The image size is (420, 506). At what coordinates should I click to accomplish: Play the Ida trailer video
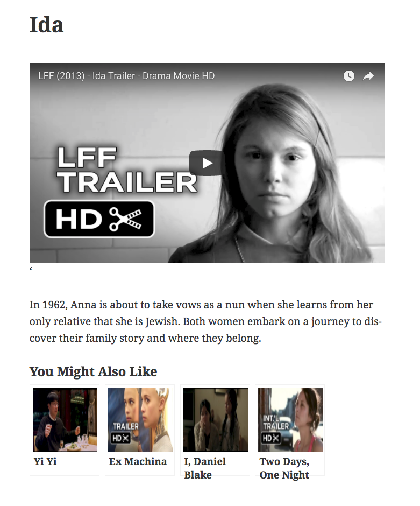pyautogui.click(x=207, y=163)
